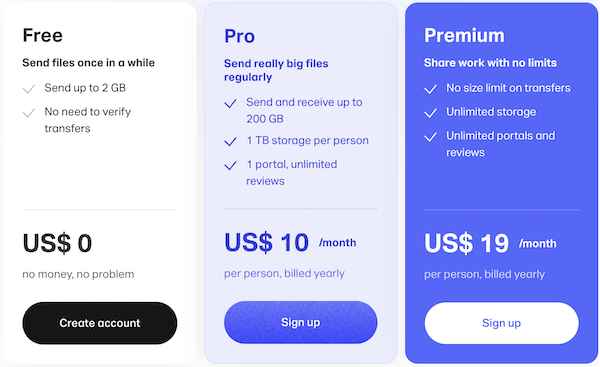Select the Premium plan heading
This screenshot has width=600, height=367.
[x=464, y=35]
